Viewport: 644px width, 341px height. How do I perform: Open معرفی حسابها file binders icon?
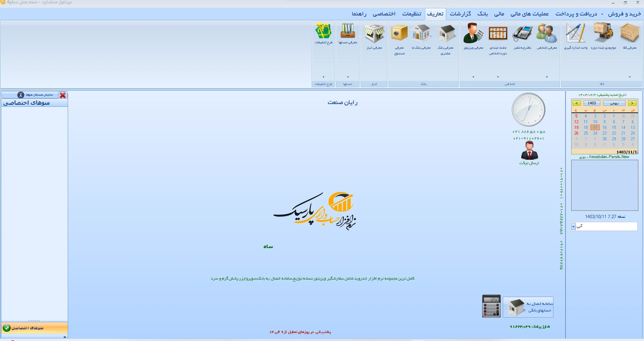348,31
